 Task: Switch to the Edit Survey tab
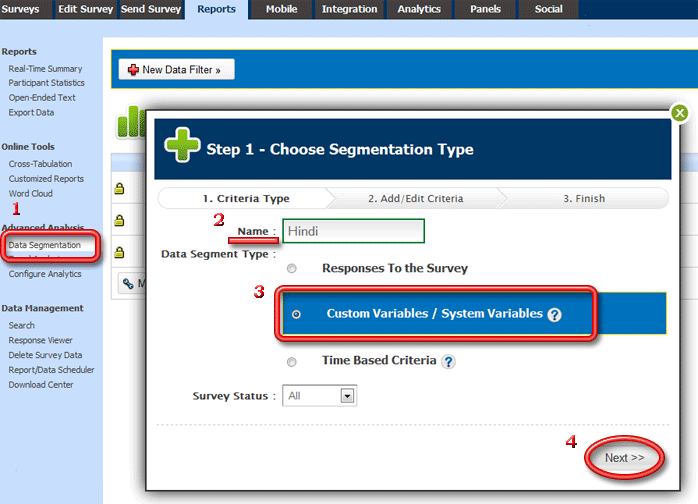[x=84, y=9]
